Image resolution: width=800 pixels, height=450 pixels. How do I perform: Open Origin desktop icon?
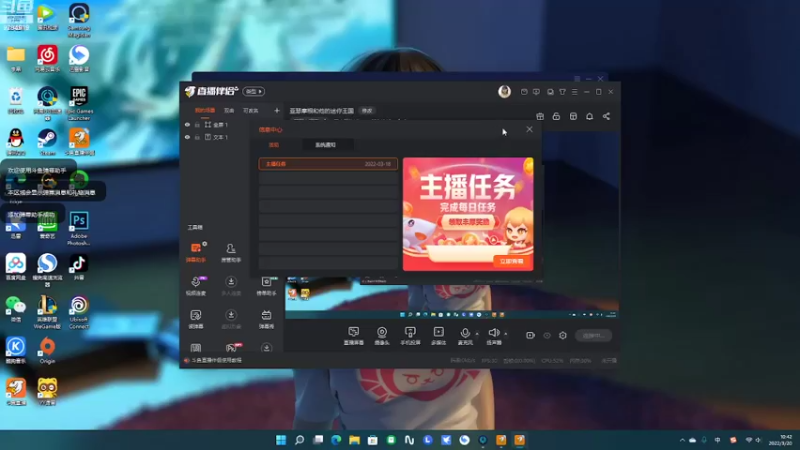[47, 351]
